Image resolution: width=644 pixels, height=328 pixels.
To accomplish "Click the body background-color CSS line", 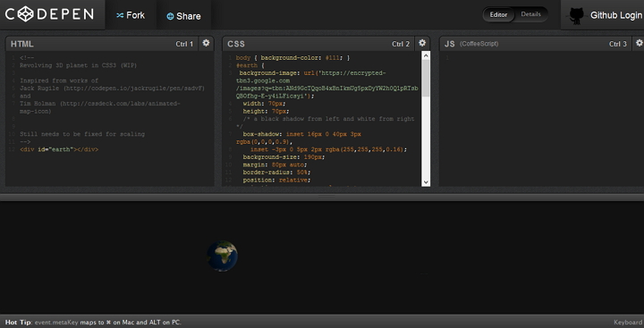I will [x=292, y=58].
